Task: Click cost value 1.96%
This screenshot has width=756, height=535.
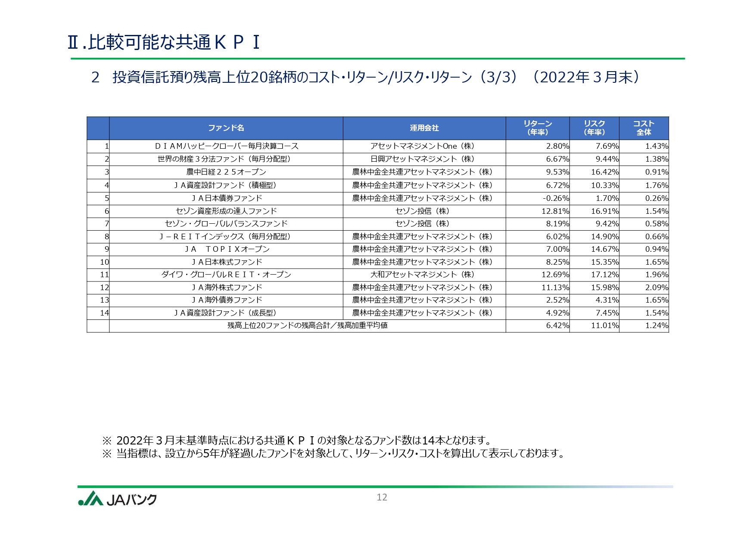Action: pyautogui.click(x=656, y=275)
